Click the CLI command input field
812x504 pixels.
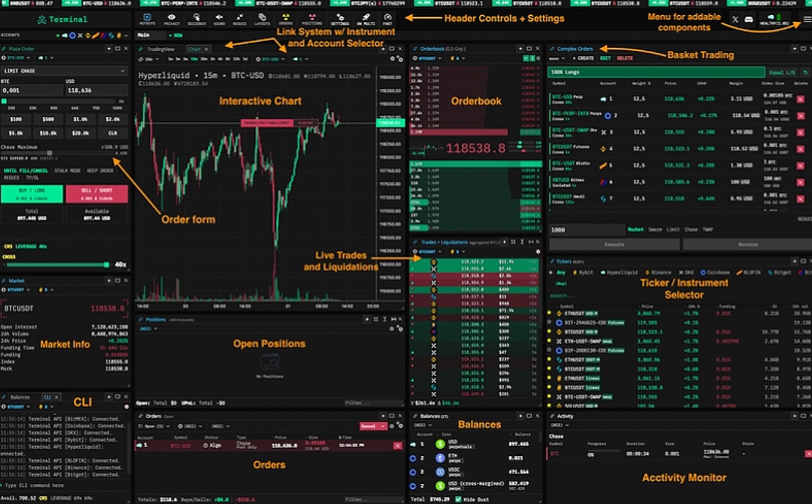pyautogui.click(x=65, y=485)
